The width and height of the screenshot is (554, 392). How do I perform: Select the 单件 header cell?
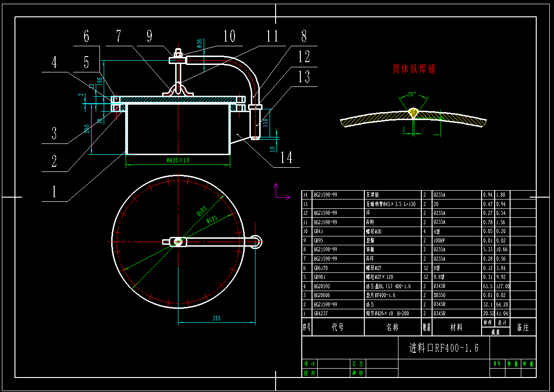(x=488, y=322)
